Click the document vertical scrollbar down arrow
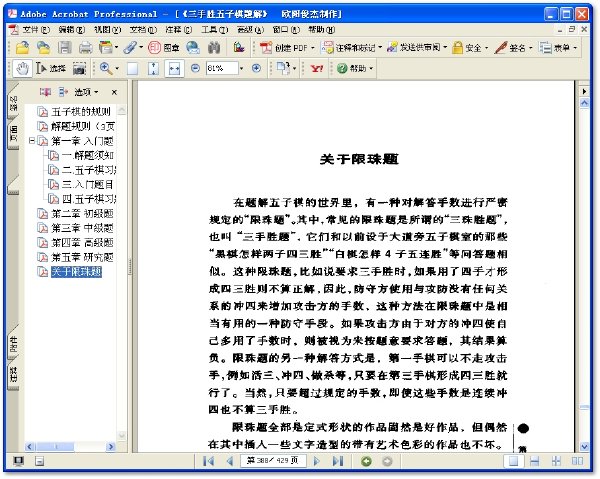The image size is (600, 479). [584, 446]
